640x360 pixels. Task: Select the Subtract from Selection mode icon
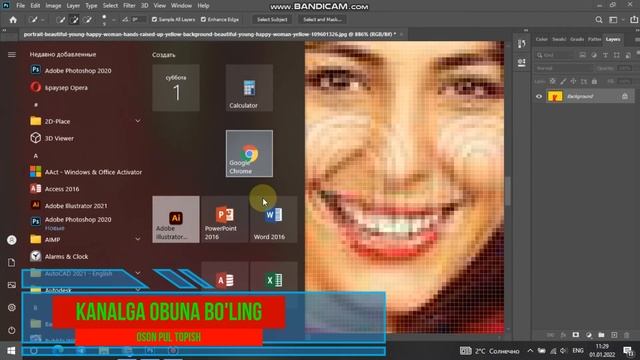[87, 20]
